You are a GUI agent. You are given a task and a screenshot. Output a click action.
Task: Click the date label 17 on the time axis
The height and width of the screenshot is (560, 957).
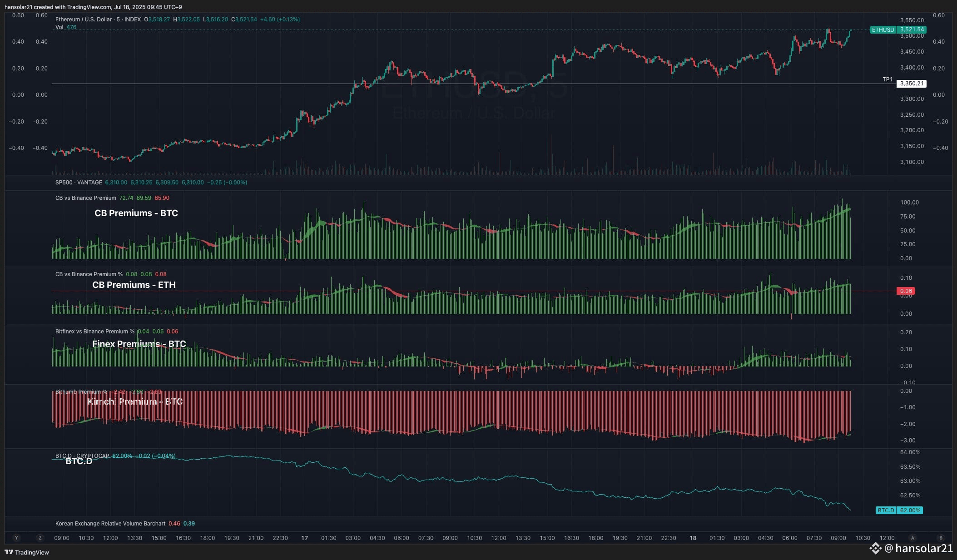[x=304, y=538]
